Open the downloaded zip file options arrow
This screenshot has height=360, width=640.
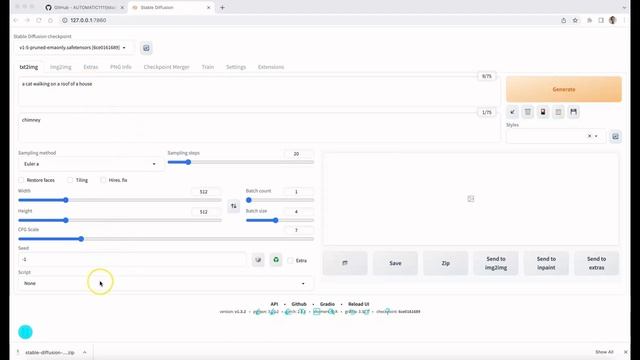point(84,352)
